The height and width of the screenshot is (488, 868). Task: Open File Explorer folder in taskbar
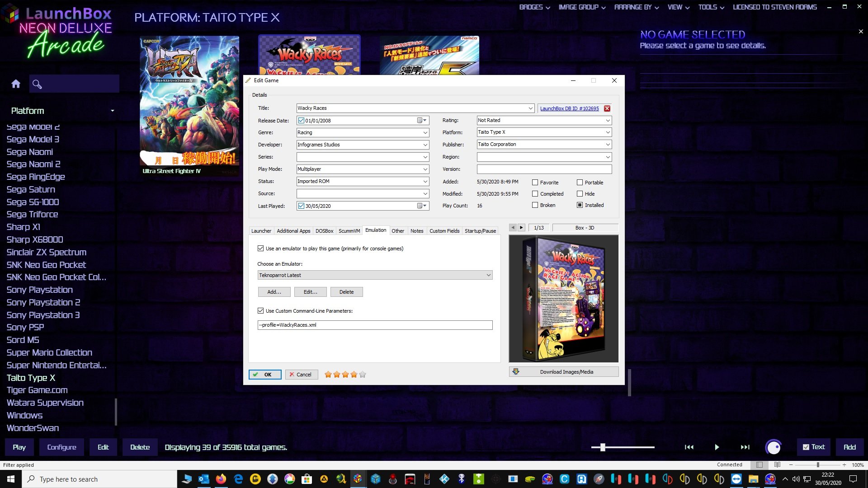click(753, 479)
